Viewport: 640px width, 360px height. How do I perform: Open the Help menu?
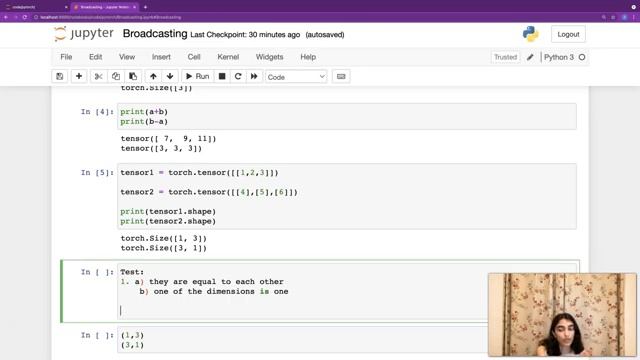[x=308, y=57]
